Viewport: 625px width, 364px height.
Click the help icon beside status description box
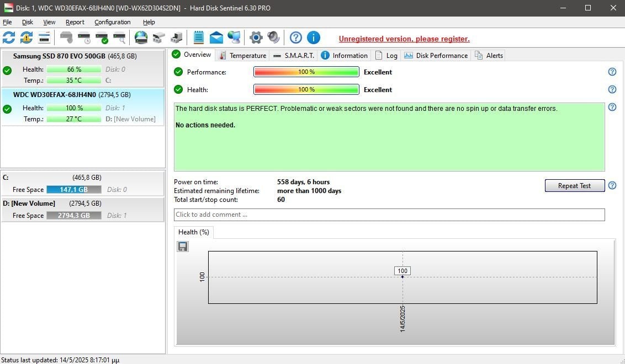(612, 107)
